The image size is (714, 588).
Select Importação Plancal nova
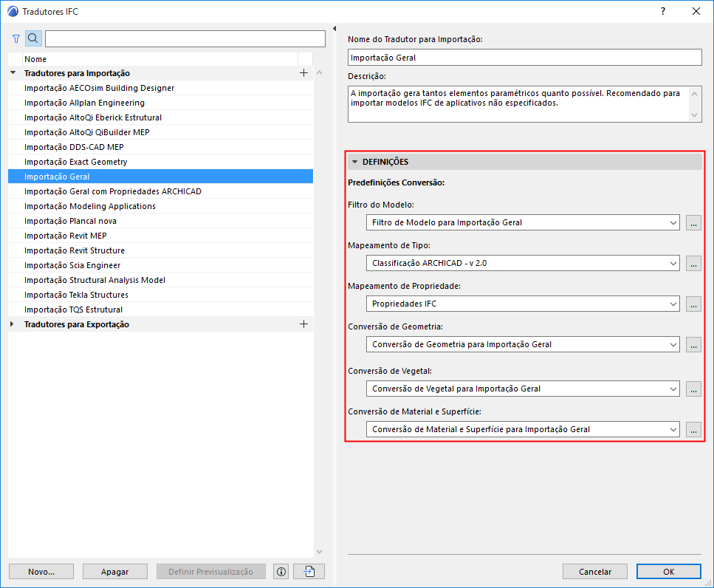click(160, 221)
